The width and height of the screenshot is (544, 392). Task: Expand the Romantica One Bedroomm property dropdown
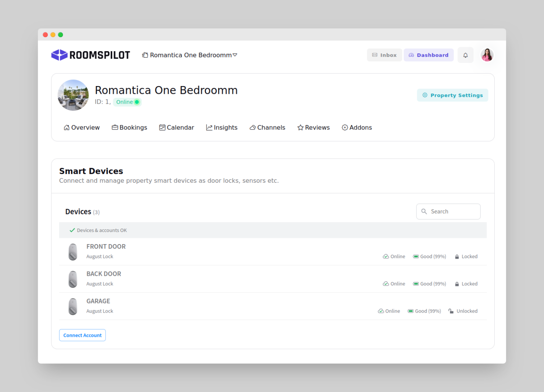pos(190,55)
